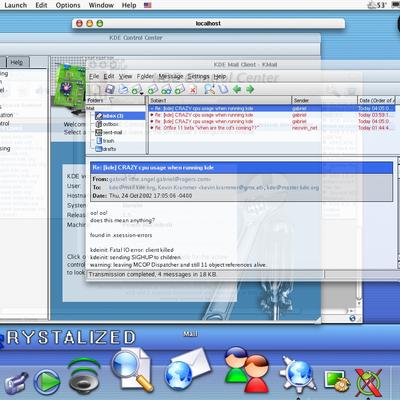
Task: Click the speaker sound icon in panel
Action: pyautogui.click(x=84, y=376)
